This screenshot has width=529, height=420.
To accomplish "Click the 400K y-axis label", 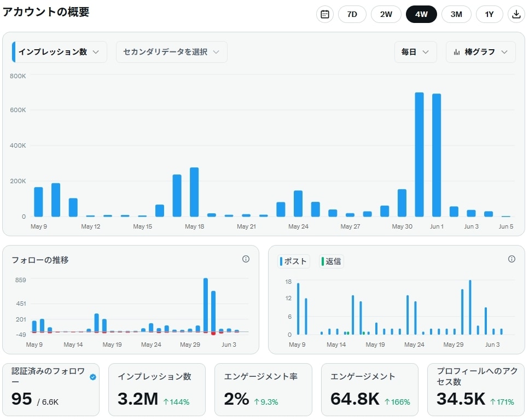I will pyautogui.click(x=18, y=145).
